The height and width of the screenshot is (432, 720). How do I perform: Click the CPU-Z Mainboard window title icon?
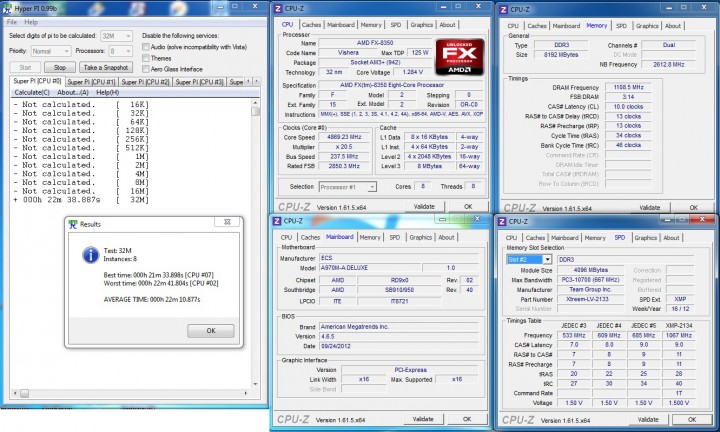point(277,221)
